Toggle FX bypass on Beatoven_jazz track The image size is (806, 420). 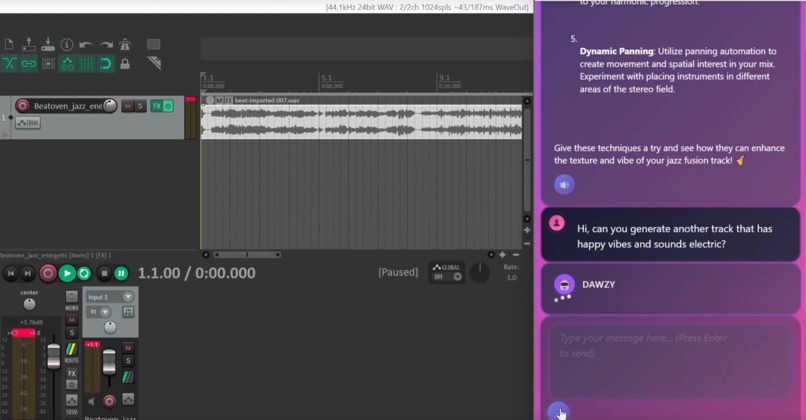(168, 106)
